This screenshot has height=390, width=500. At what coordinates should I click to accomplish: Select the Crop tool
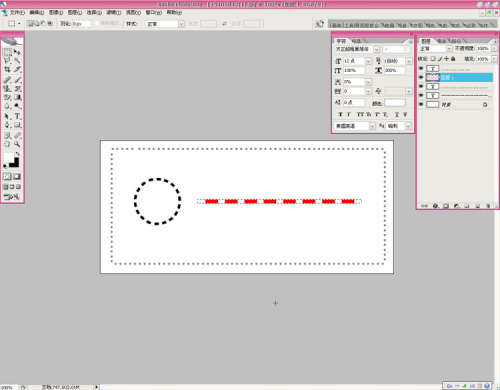(7, 69)
